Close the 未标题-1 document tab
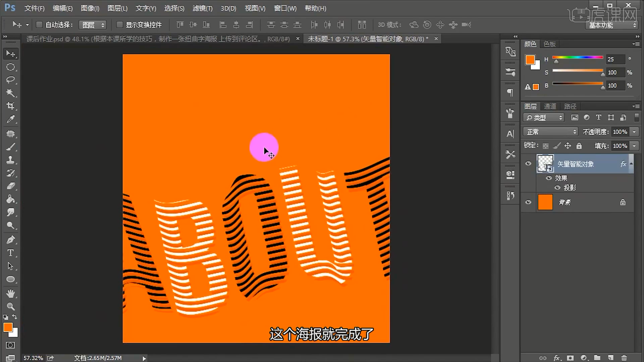 [436, 39]
